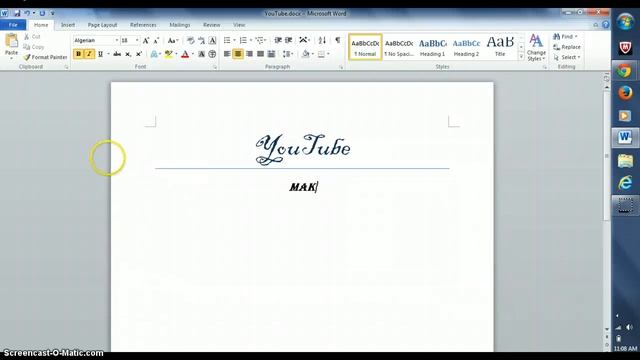Open Change Case Aa dropdown

(173, 40)
